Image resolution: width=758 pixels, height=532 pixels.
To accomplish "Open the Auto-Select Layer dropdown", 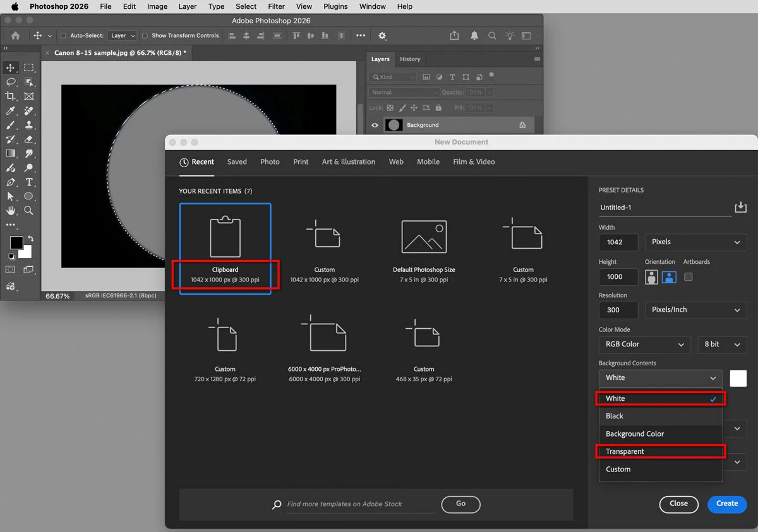I will [122, 36].
